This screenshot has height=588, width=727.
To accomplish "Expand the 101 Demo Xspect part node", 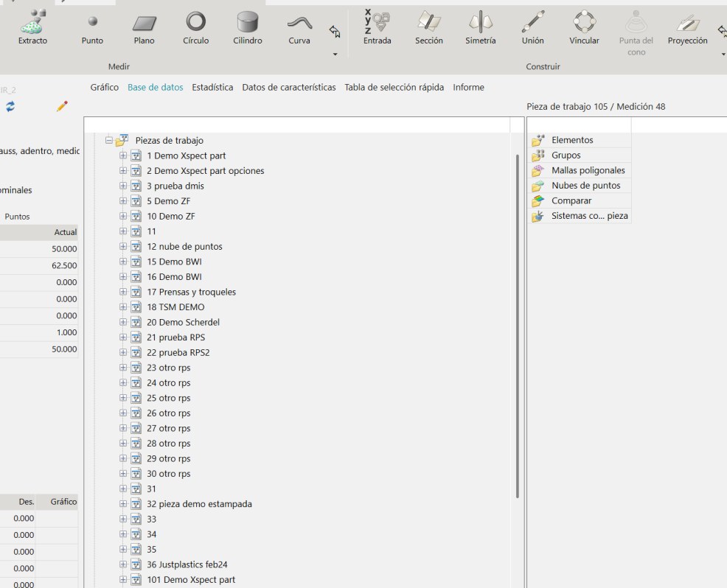I will (123, 580).
